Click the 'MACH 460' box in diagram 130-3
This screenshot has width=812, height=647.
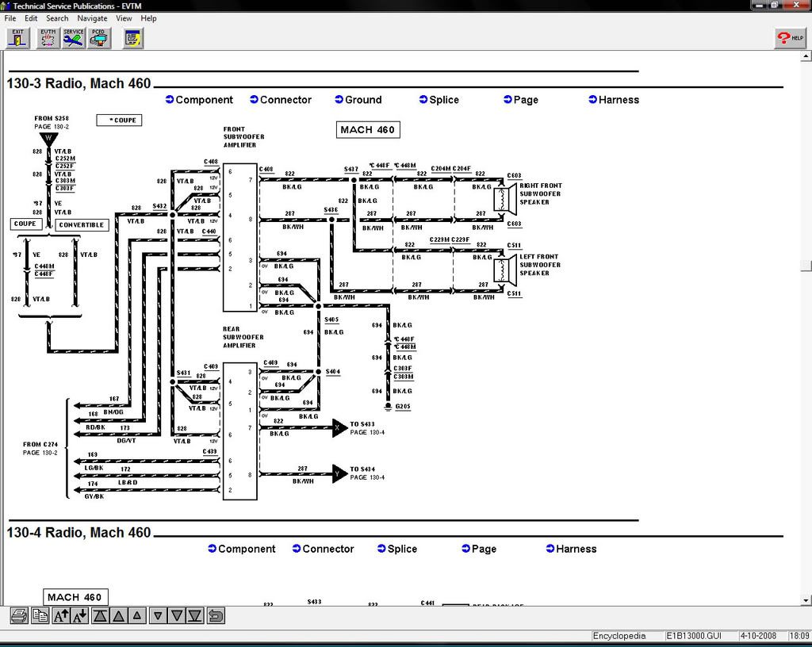368,129
